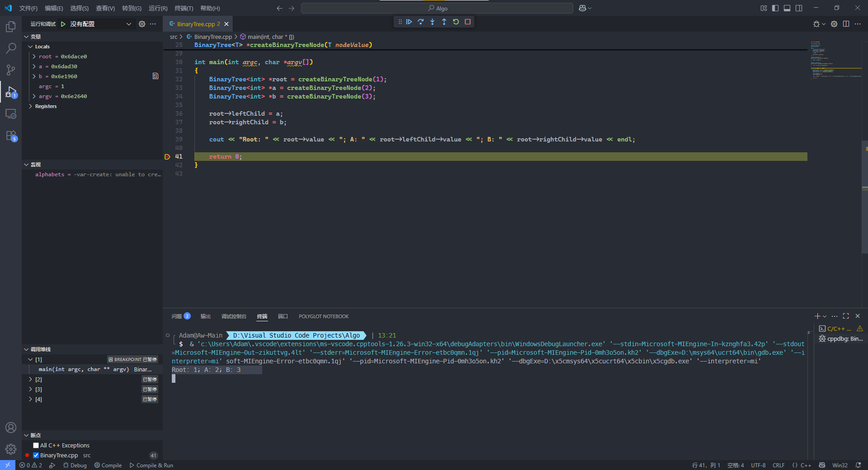Enable All C++ Exceptions breakpoint checkbox
Image resolution: width=868 pixels, height=470 pixels.
(x=36, y=446)
